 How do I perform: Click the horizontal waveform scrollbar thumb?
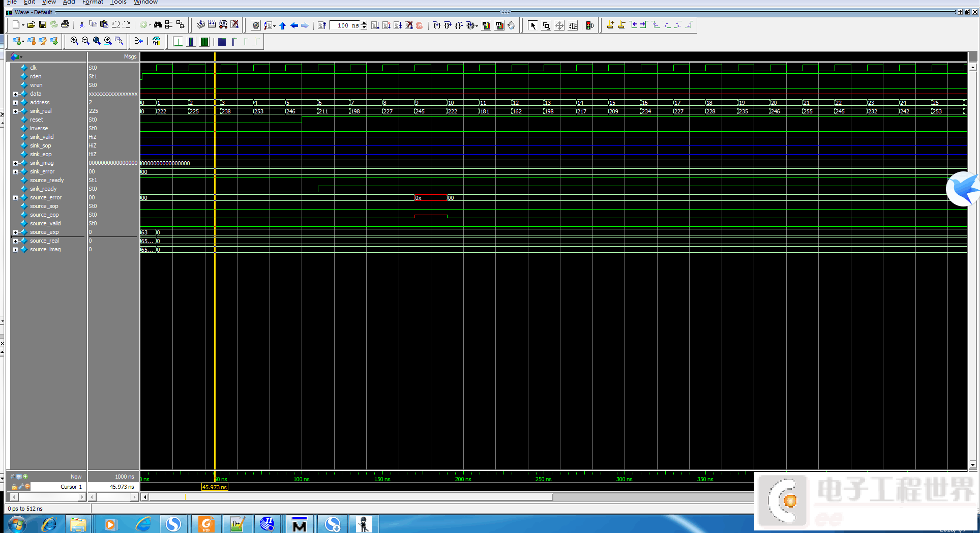[x=351, y=497]
